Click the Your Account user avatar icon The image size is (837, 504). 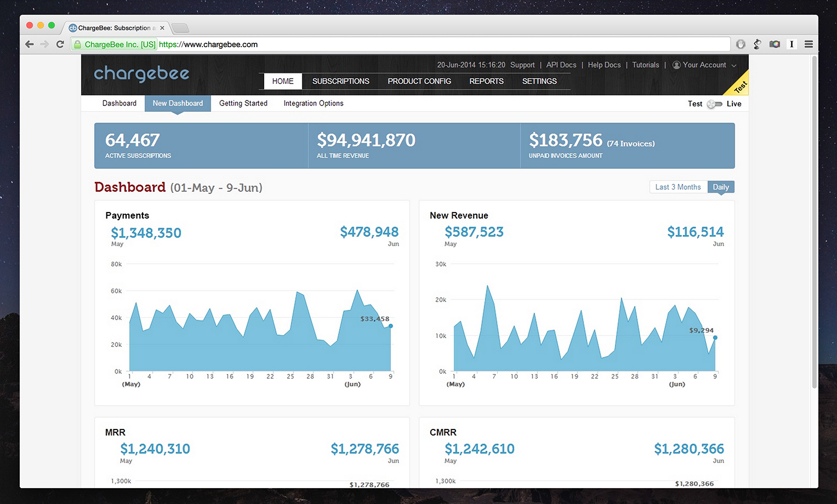[x=676, y=65]
